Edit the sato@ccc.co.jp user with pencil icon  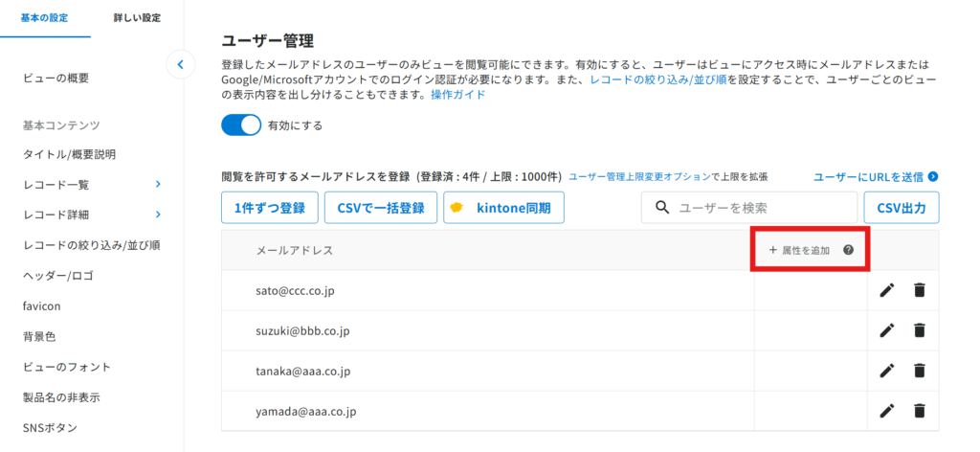(887, 290)
